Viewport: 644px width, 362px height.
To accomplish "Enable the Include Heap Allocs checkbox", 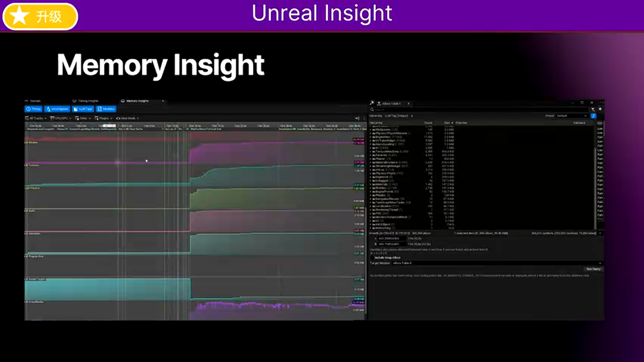I will tap(372, 257).
